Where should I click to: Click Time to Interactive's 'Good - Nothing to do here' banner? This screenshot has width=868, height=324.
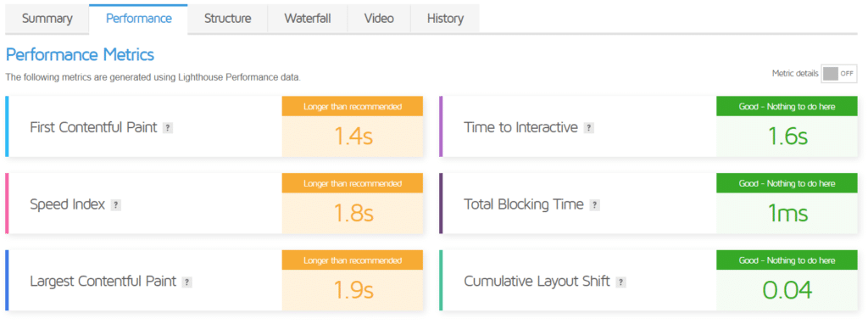(787, 106)
